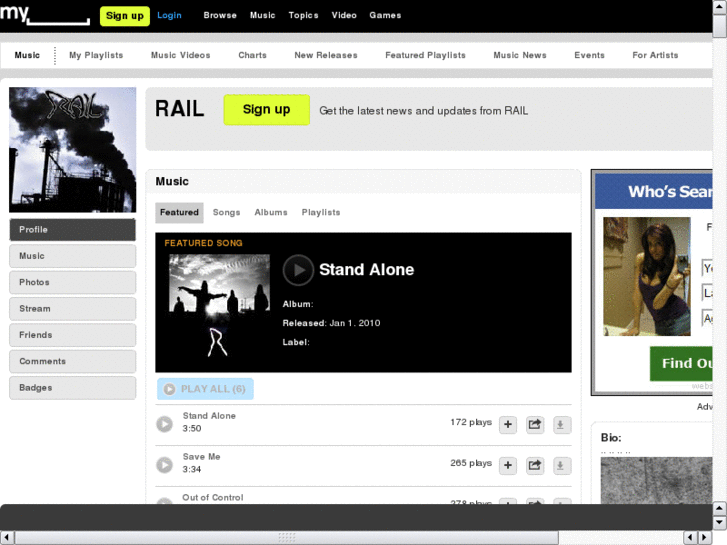Switch to the Songs tab

point(226,212)
